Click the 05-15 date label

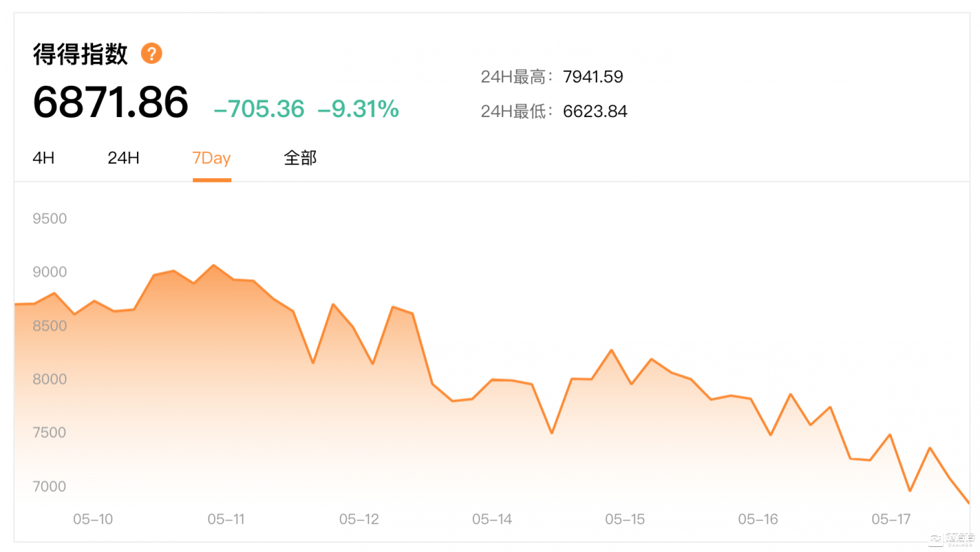coord(625,519)
